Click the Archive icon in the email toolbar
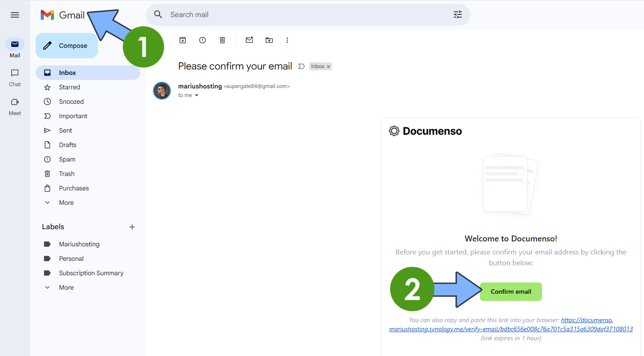644x356 pixels. pyautogui.click(x=183, y=40)
